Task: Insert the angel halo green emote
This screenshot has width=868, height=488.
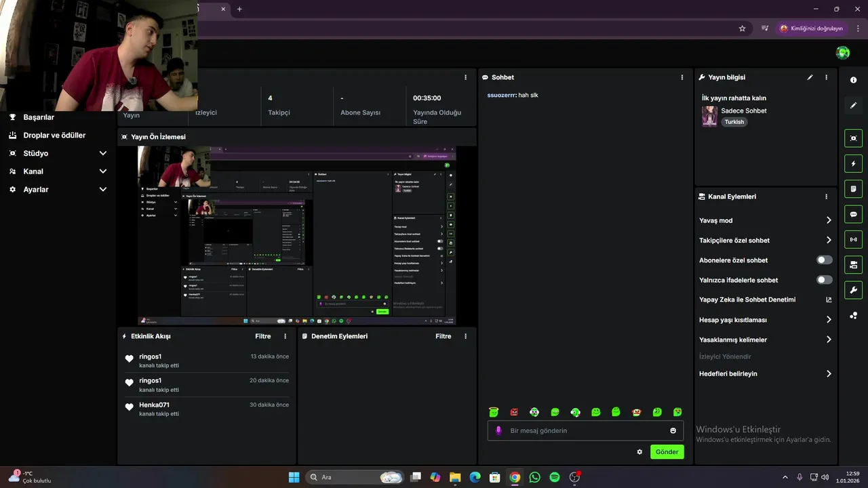Action: (x=494, y=412)
